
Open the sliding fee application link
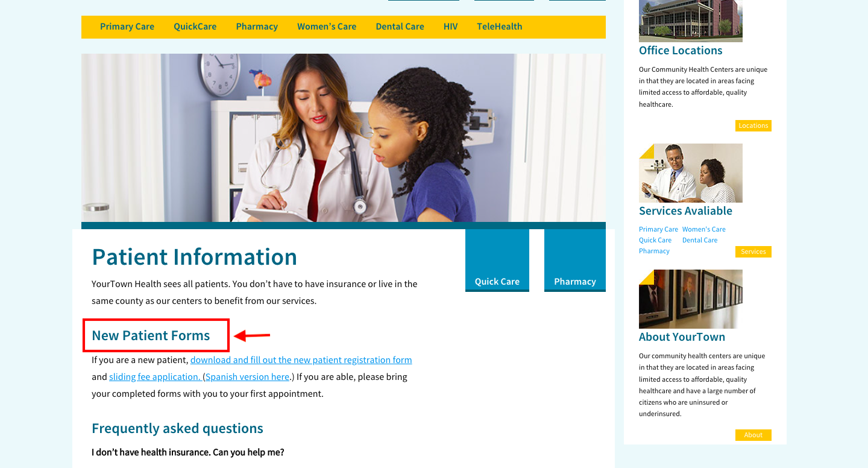(155, 377)
